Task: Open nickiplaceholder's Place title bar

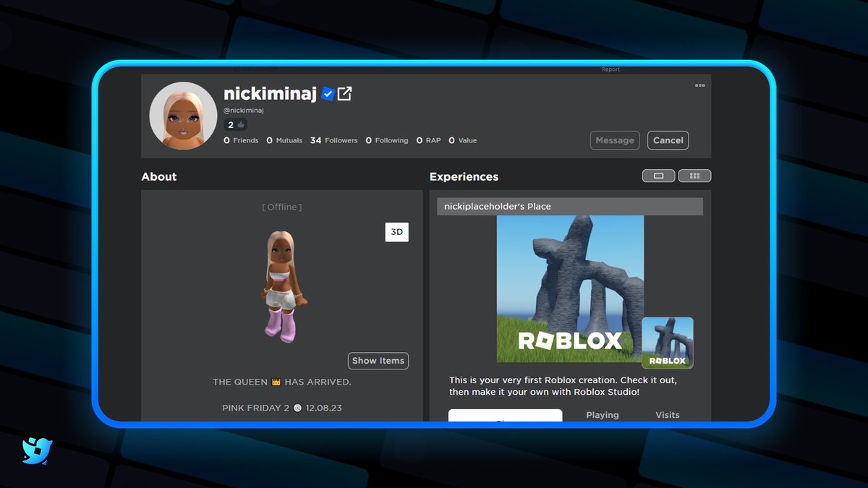Action: point(570,207)
